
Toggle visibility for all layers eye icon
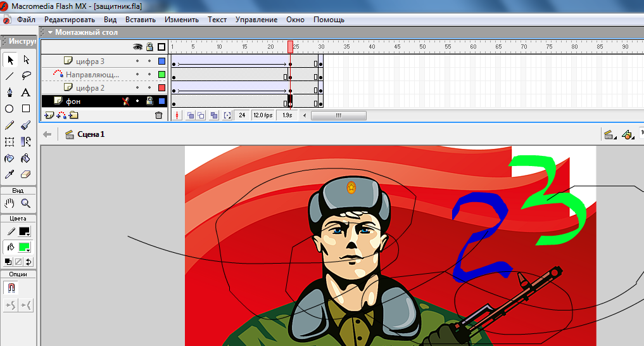(137, 48)
